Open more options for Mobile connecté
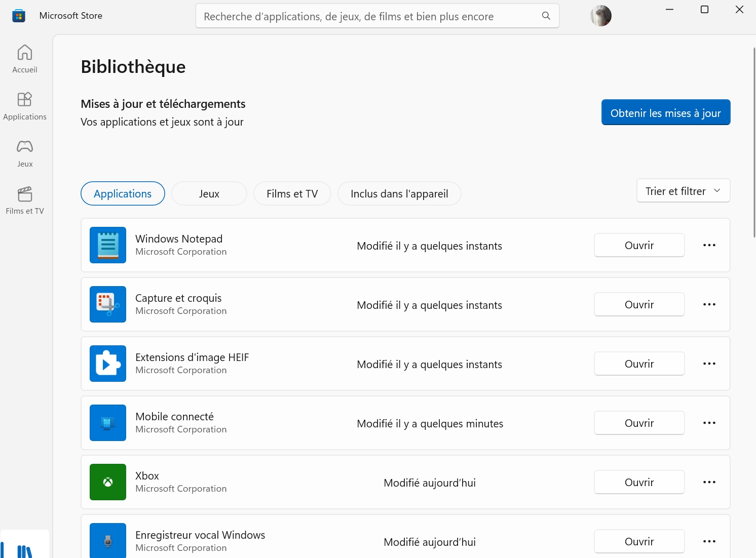 tap(709, 423)
